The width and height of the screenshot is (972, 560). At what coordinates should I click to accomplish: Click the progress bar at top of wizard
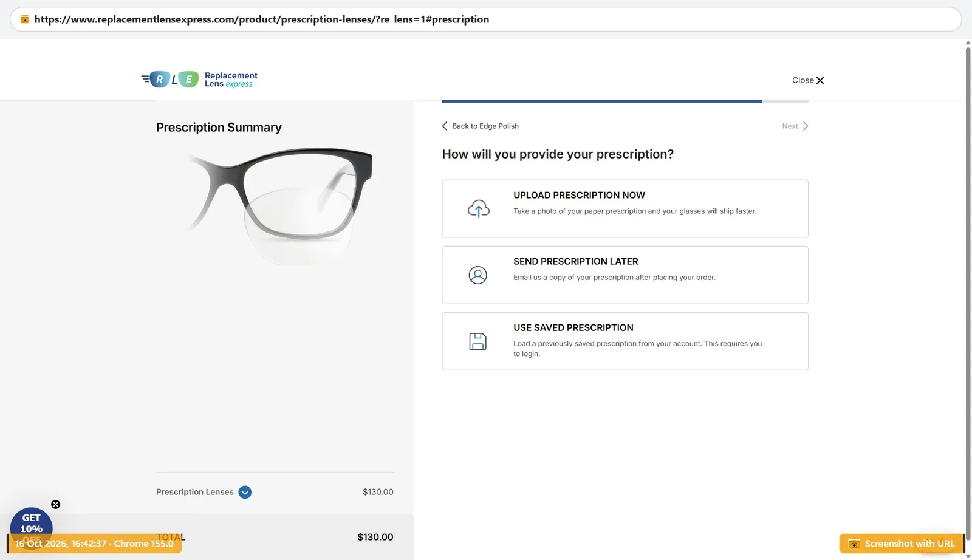tap(625, 101)
